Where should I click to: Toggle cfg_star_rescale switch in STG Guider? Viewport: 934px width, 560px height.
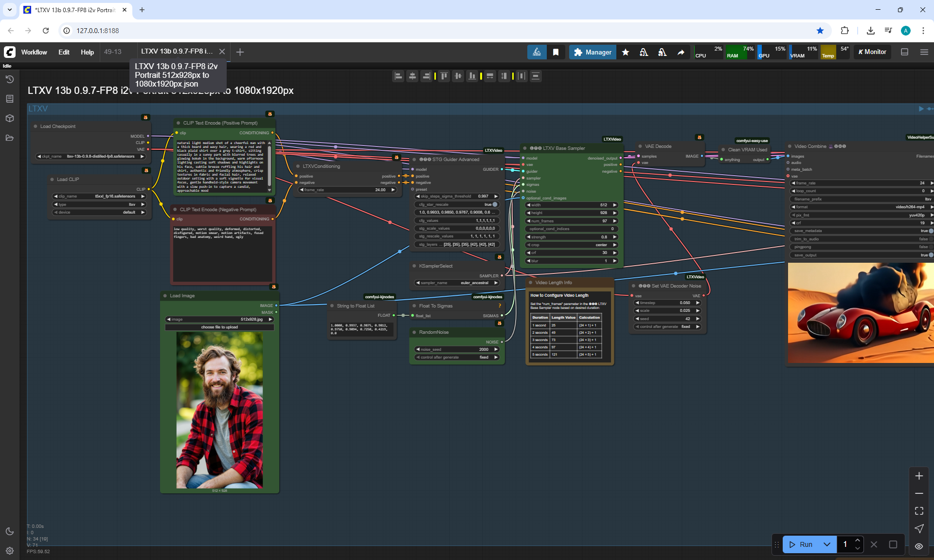tap(495, 204)
